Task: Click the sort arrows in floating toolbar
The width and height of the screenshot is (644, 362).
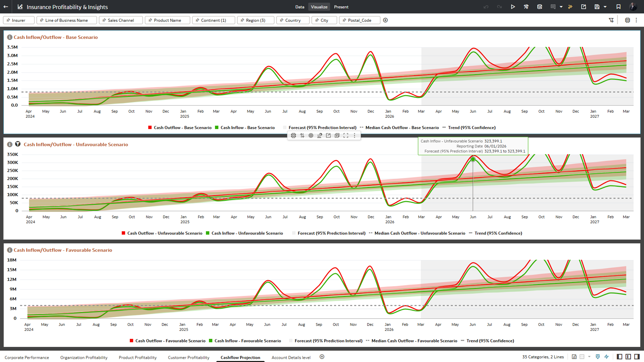Action: (x=302, y=136)
